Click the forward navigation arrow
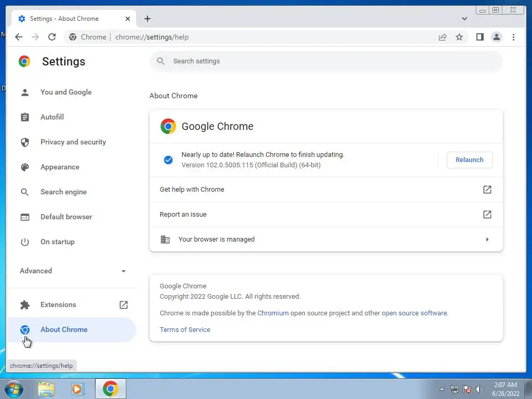The width and height of the screenshot is (532, 399). [35, 37]
